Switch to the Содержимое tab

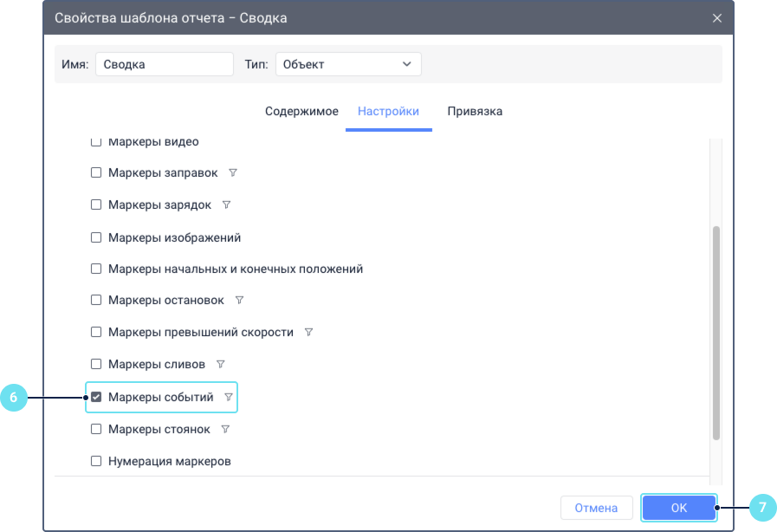coord(301,111)
